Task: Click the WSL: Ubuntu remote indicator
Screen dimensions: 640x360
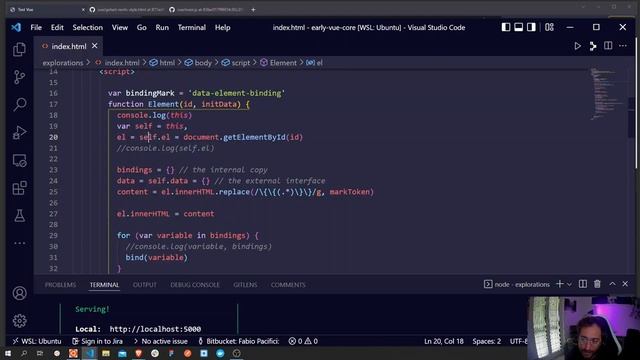Action: pyautogui.click(x=37, y=341)
